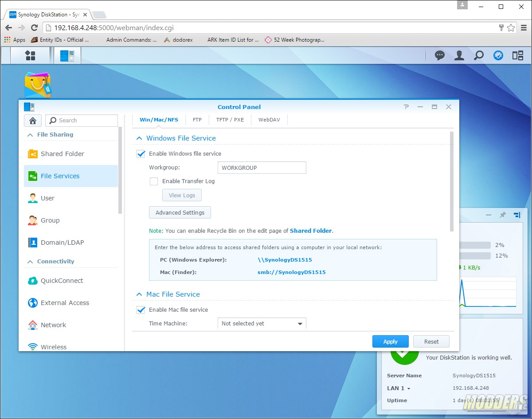Collapse the Windows File Service section
The width and height of the screenshot is (532, 419).
139,138
